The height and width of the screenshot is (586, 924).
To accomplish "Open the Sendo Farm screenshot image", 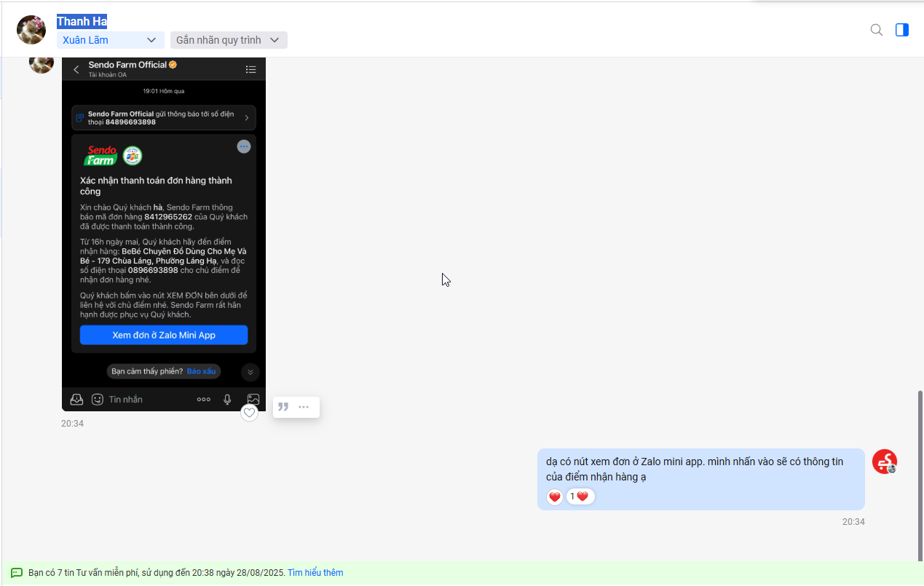I will click(164, 234).
